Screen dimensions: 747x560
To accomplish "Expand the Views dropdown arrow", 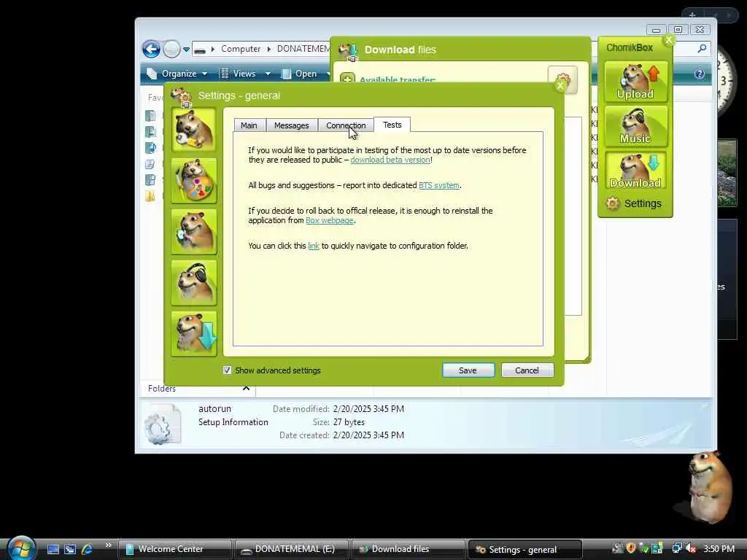I will (x=268, y=74).
